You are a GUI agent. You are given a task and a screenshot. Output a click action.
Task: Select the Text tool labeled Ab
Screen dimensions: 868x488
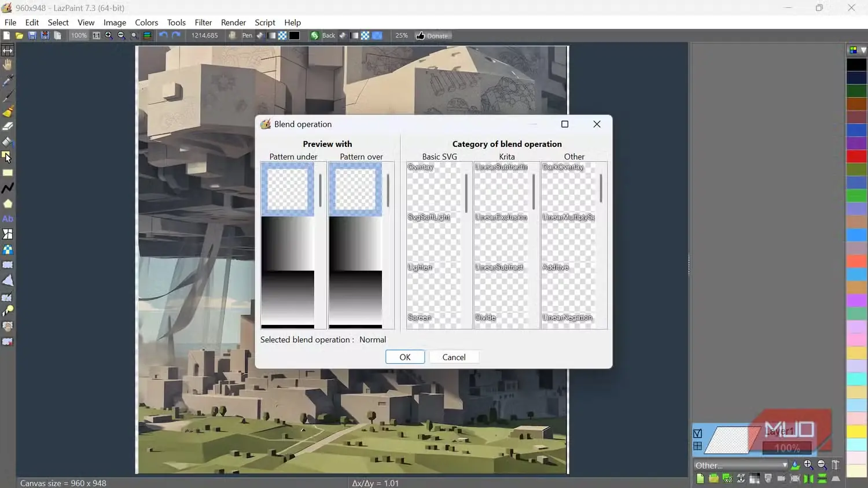point(8,219)
